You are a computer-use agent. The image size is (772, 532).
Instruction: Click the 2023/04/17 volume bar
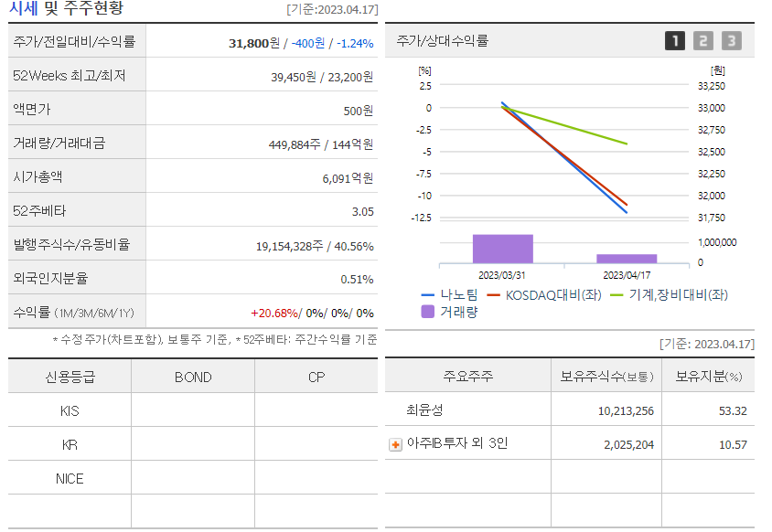[627, 259]
